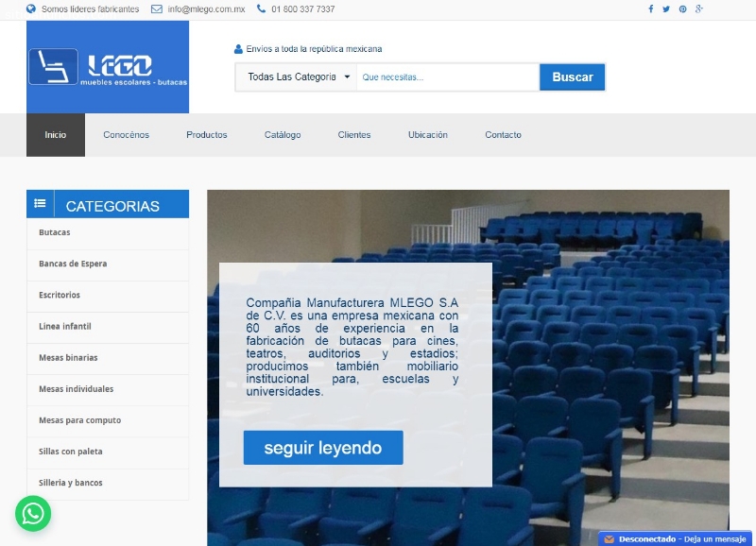Choose Sillas con paleta category
This screenshot has width=756, height=546.
coord(70,452)
